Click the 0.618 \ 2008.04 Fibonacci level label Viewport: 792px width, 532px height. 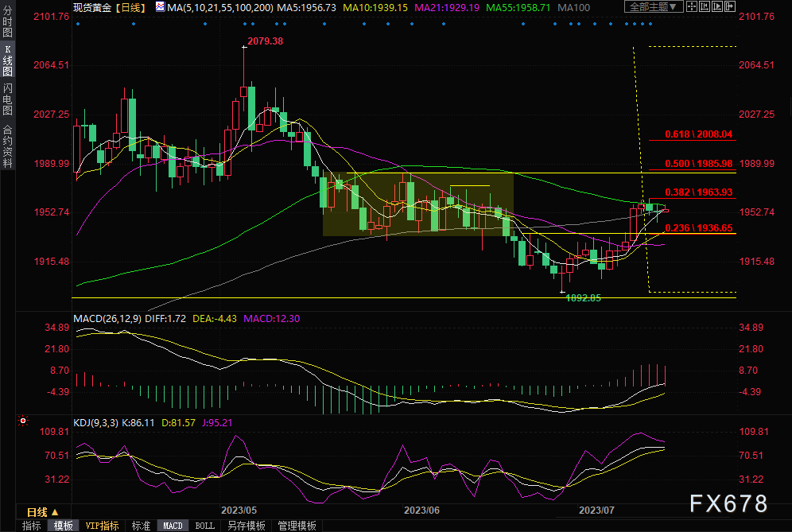tap(700, 135)
